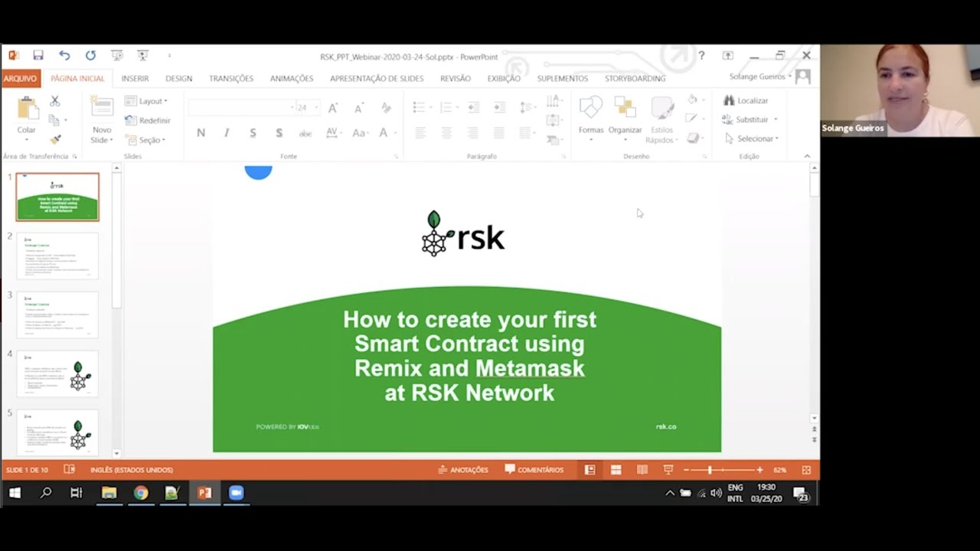Start slideshow from beginning icon in title bar
Viewport: 980px width, 551px height.
coord(116,56)
